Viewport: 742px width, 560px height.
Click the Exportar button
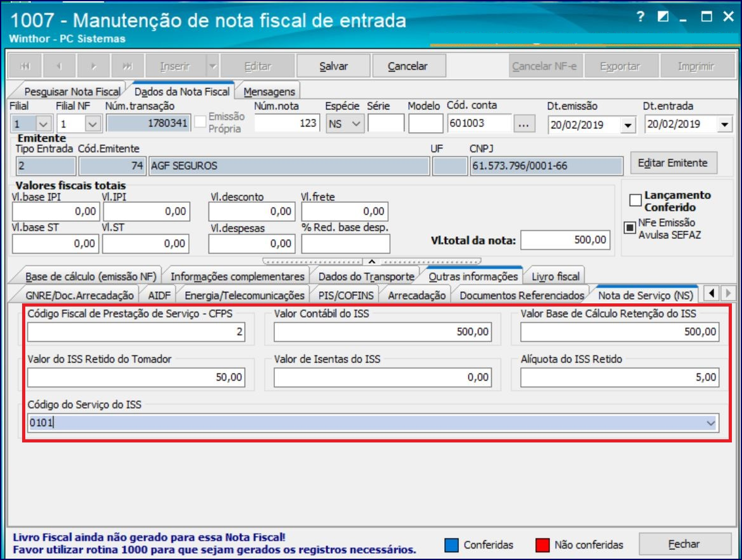[620, 66]
